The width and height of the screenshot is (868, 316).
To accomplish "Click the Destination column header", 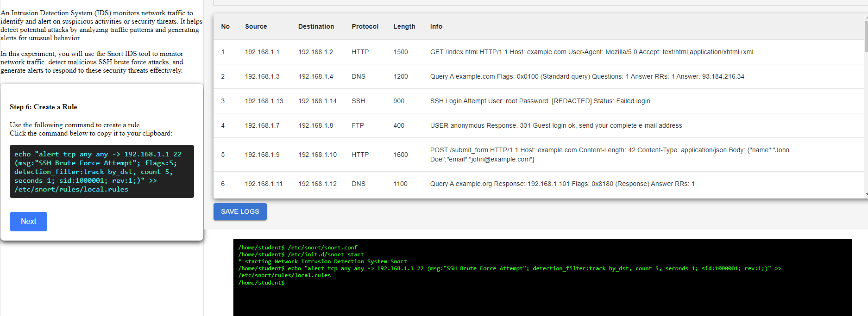I will (x=316, y=27).
